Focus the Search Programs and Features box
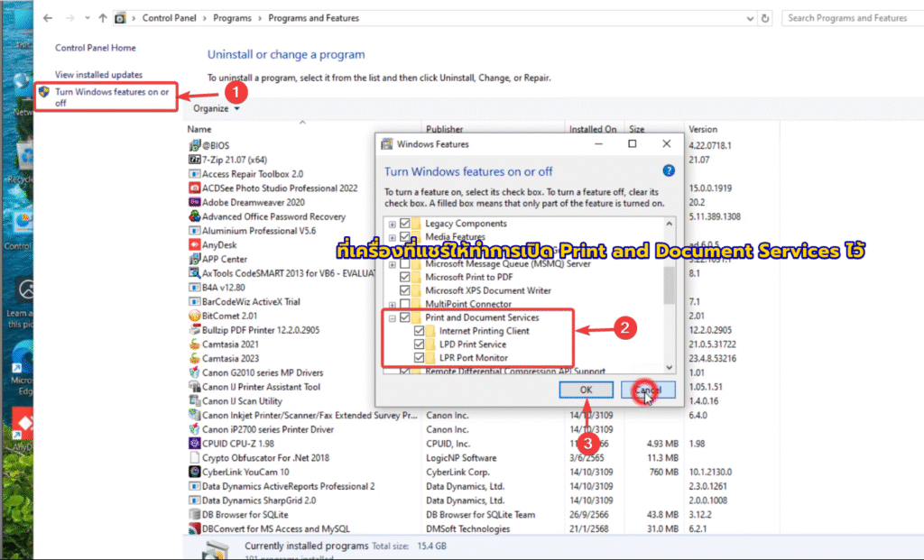Viewport: 924px width, 560px height. [x=853, y=18]
